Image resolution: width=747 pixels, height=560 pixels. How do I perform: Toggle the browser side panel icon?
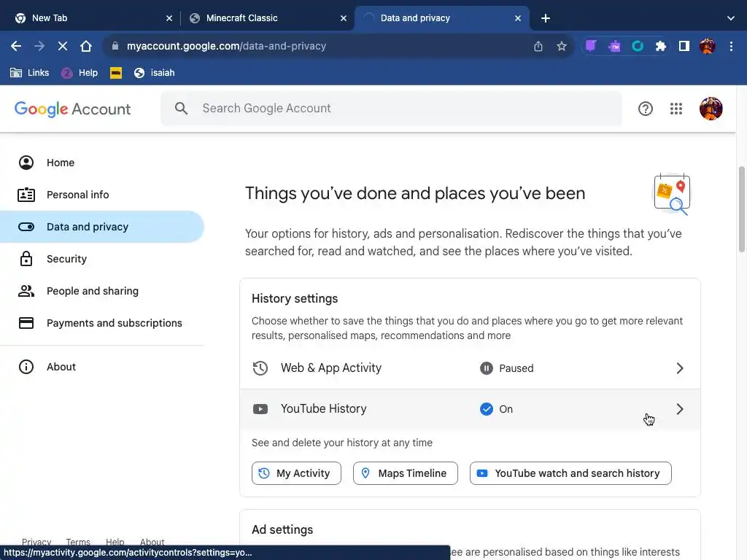coord(684,46)
